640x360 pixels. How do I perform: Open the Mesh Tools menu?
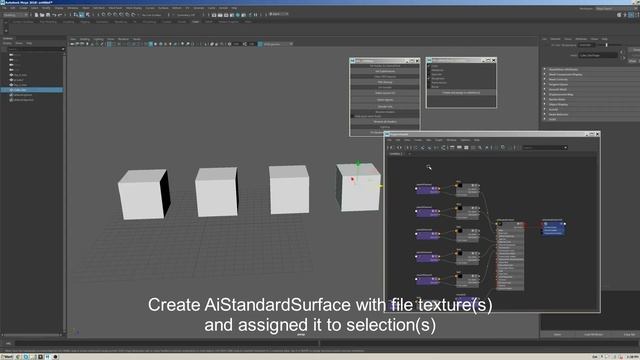(x=115, y=8)
